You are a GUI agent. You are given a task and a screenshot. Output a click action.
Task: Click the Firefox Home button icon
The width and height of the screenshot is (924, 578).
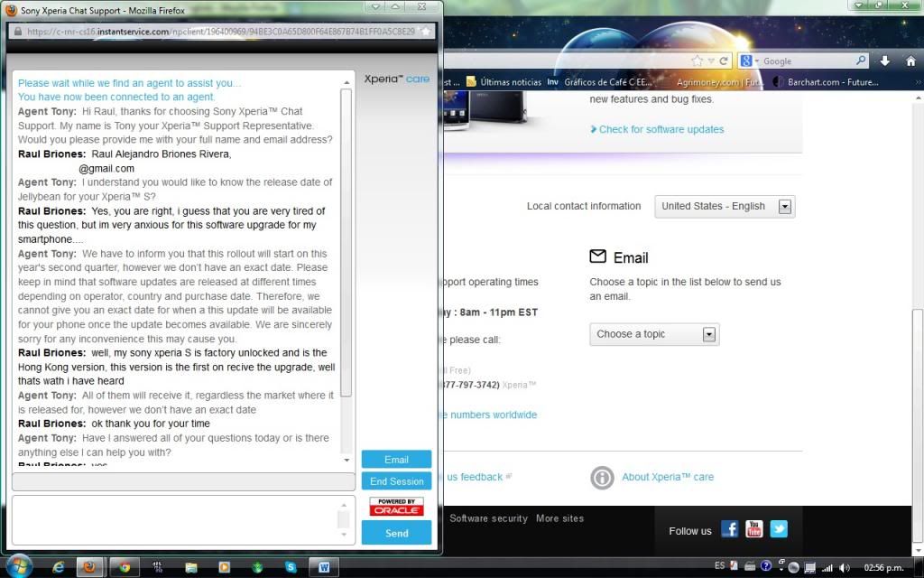pyautogui.click(x=909, y=61)
